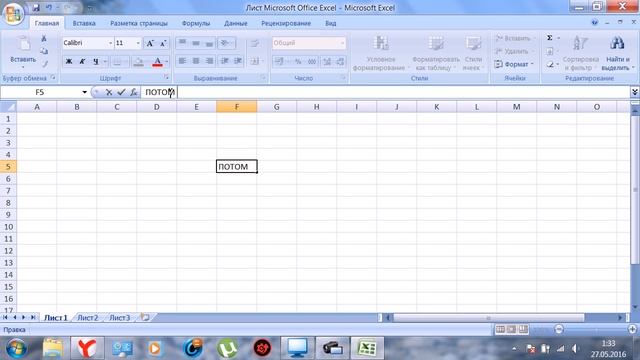Image resolution: width=640 pixels, height=360 pixels.
Task: Toggle italic К formatting
Action: (x=82, y=62)
